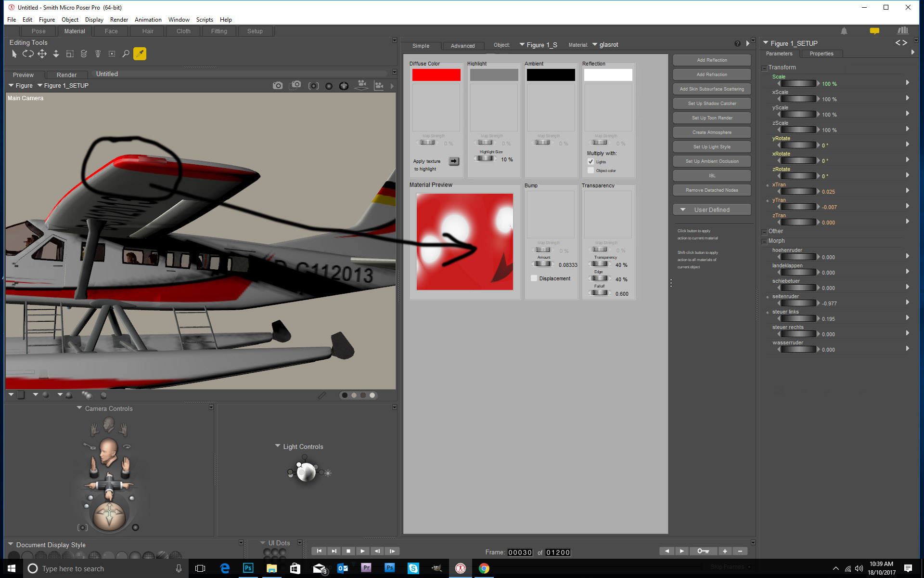Toggle the Lights multiply checkbox
Viewport: 924px width, 578px height.
pos(590,162)
